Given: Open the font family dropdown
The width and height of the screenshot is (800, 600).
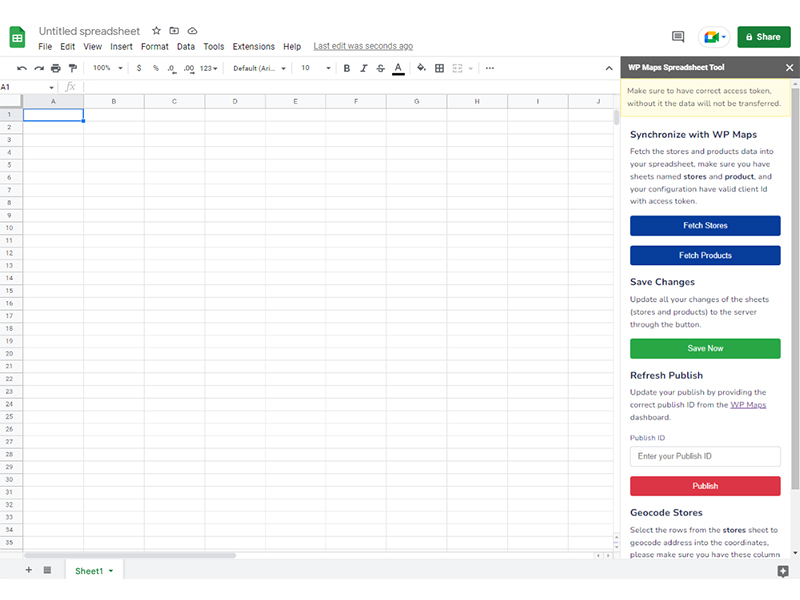Looking at the screenshot, I should pos(259,68).
